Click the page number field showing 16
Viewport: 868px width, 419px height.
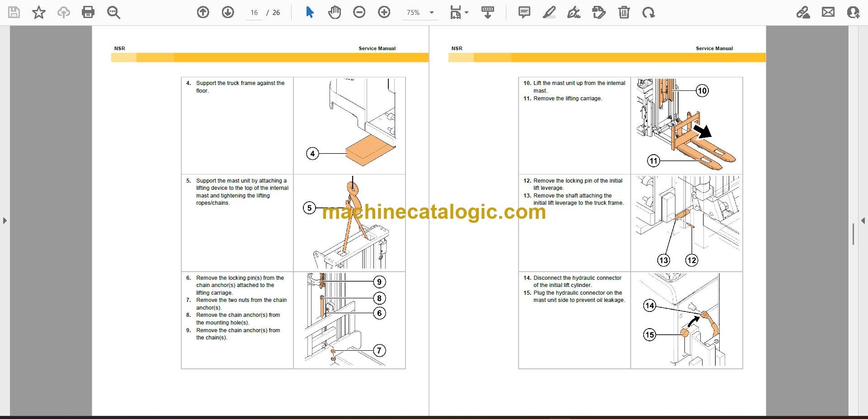254,13
